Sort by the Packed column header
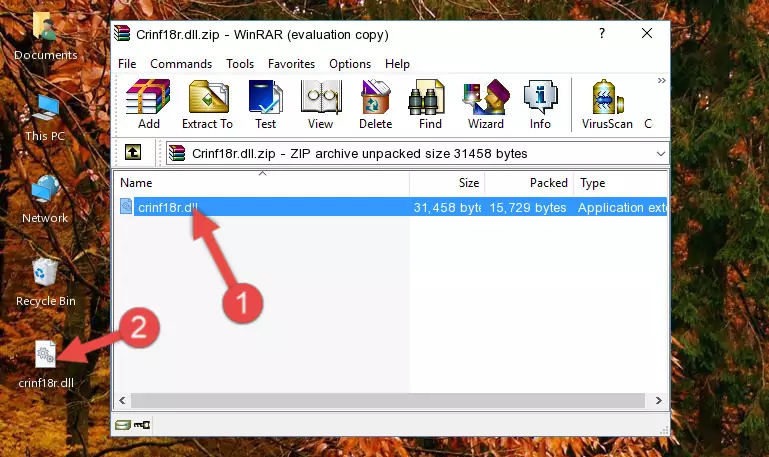The image size is (769, 457). (x=529, y=183)
